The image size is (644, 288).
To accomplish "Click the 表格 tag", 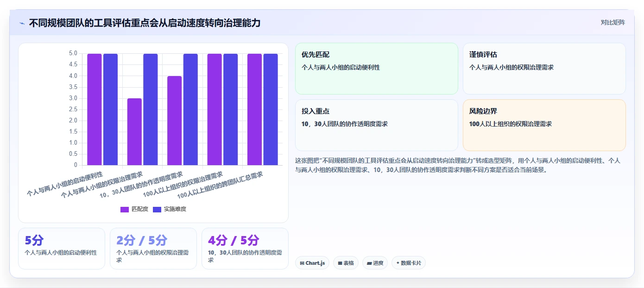I will point(346,263).
